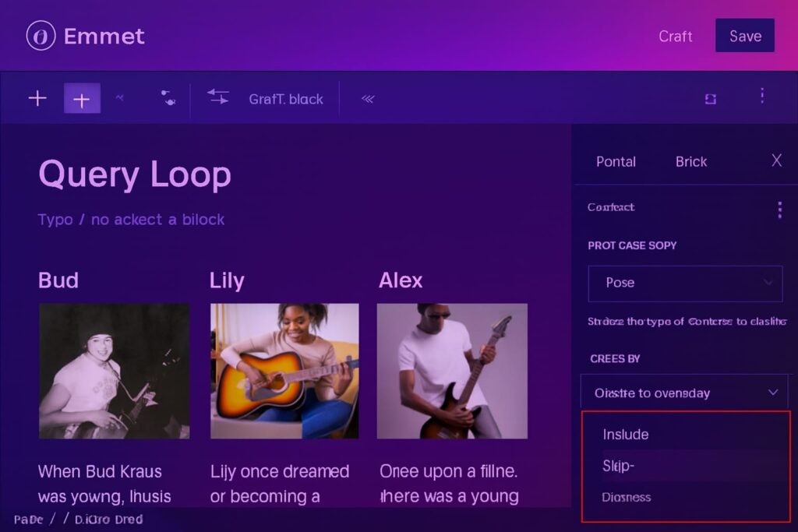The height and width of the screenshot is (532, 798).
Task: Switch to the Brick tab
Action: tap(691, 161)
